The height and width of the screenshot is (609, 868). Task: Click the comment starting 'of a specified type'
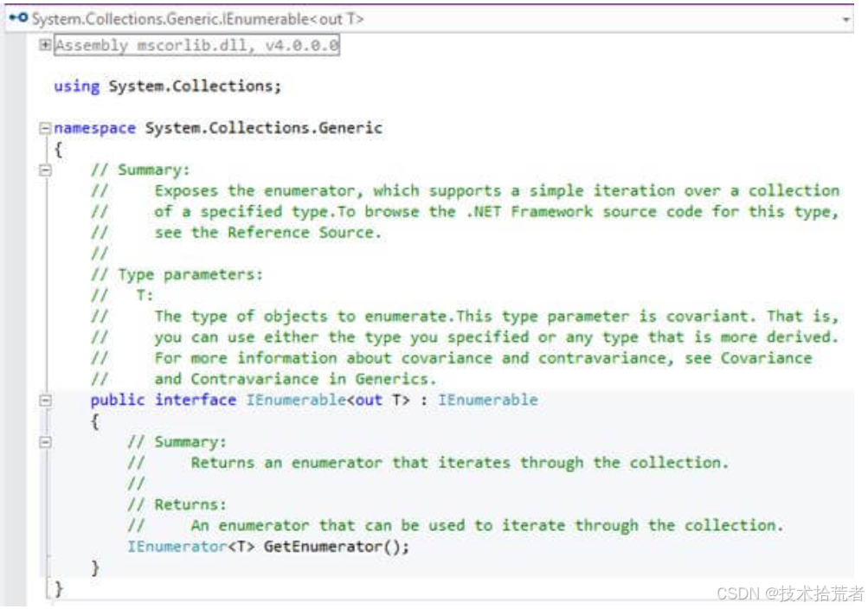(x=497, y=212)
